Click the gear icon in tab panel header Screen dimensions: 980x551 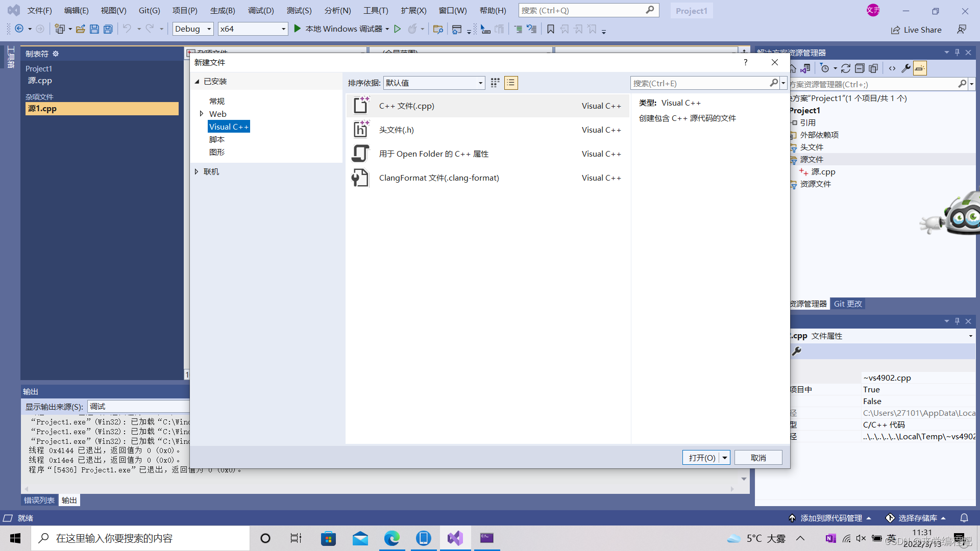point(56,54)
